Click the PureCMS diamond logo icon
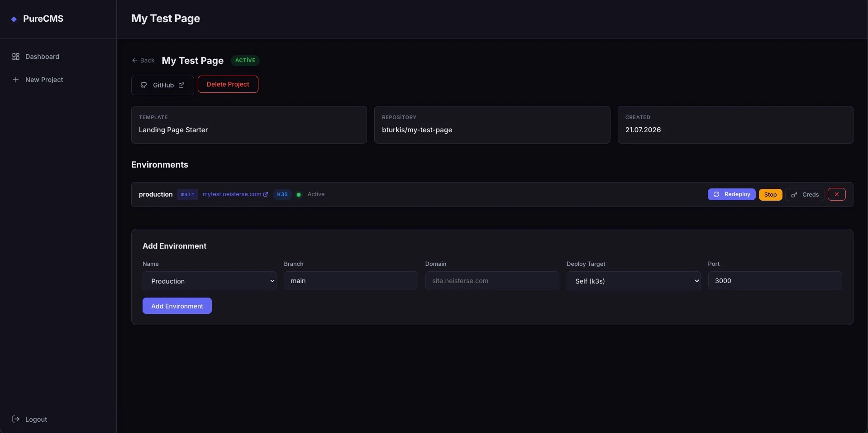Viewport: 868px width, 433px height. [14, 19]
